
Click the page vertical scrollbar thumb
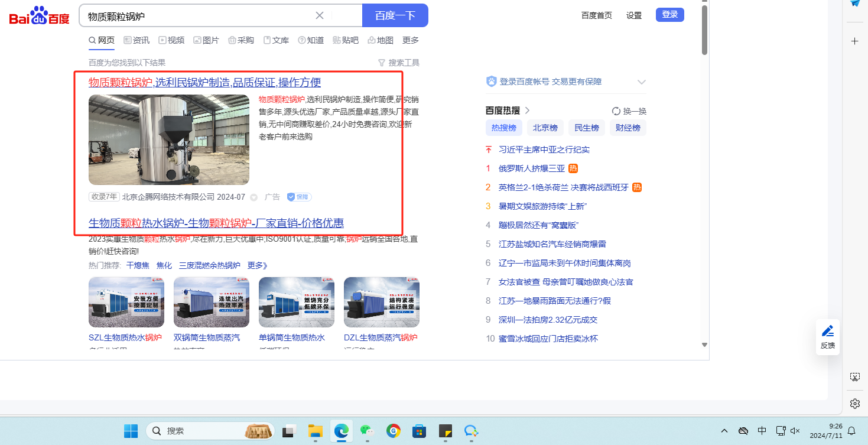(704, 30)
